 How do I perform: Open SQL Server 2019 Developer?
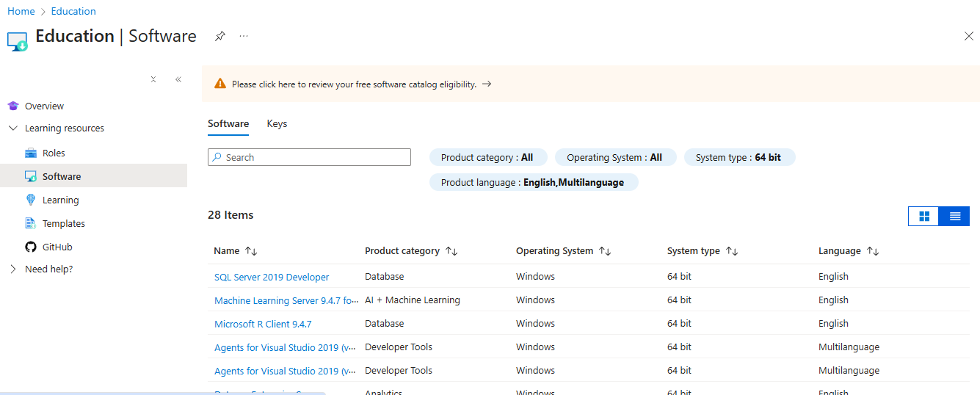point(272,277)
